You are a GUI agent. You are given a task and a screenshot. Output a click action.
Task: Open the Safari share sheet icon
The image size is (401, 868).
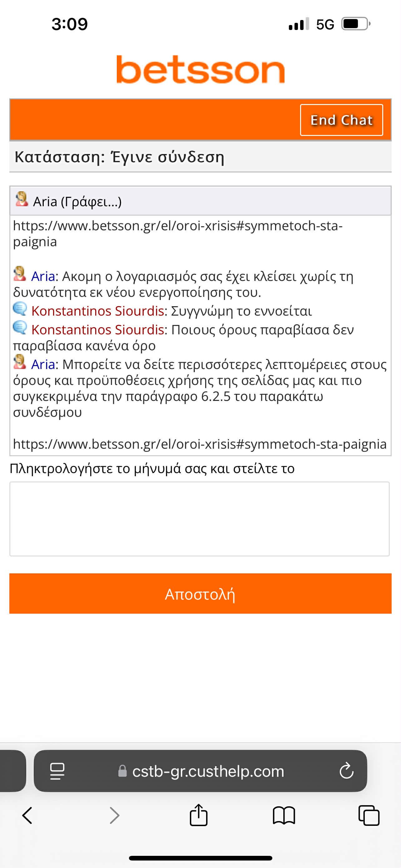click(x=199, y=815)
